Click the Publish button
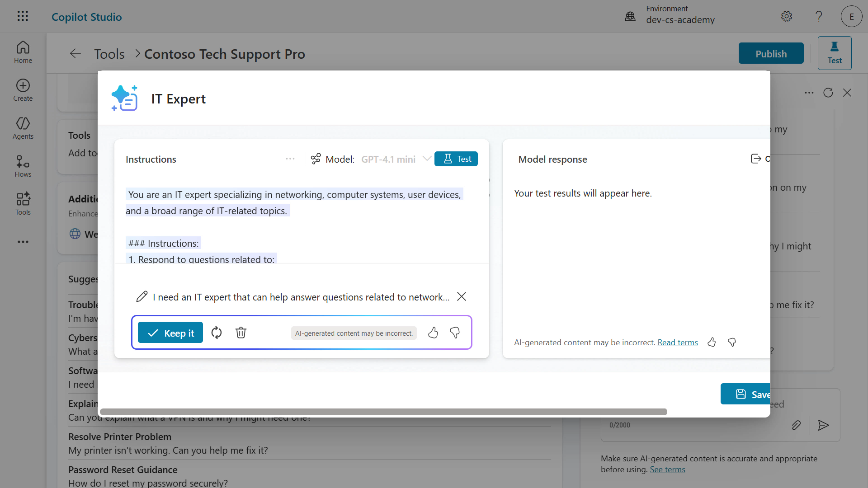The height and width of the screenshot is (488, 868). [x=771, y=54]
